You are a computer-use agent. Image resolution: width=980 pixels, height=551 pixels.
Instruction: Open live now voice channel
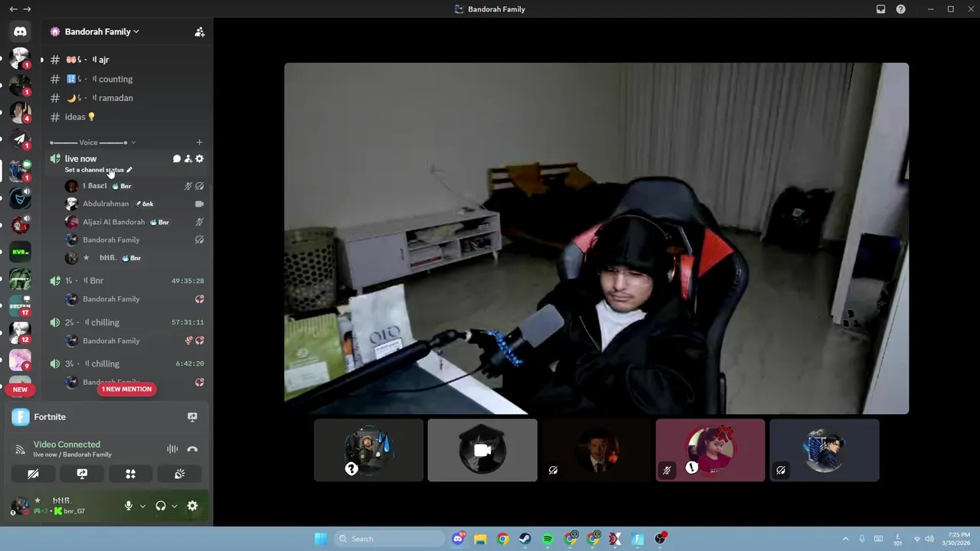click(x=80, y=158)
